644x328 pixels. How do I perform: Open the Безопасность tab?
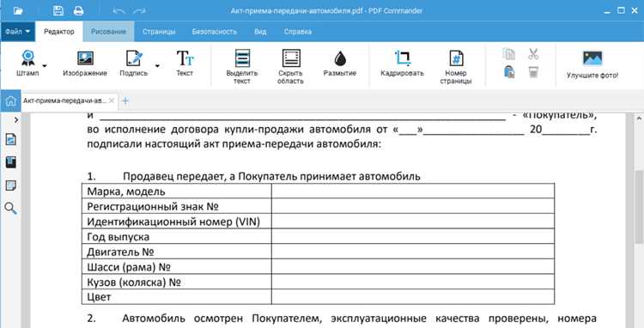215,32
